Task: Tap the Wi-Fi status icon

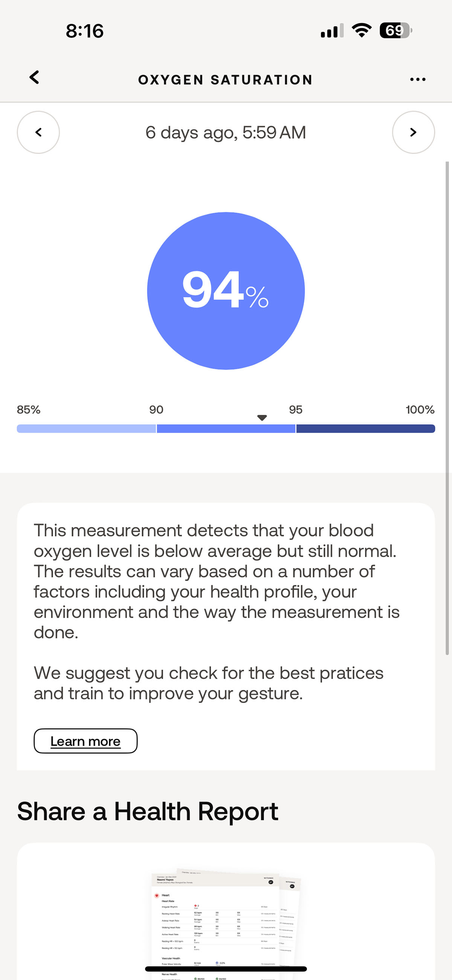Action: coord(362,31)
